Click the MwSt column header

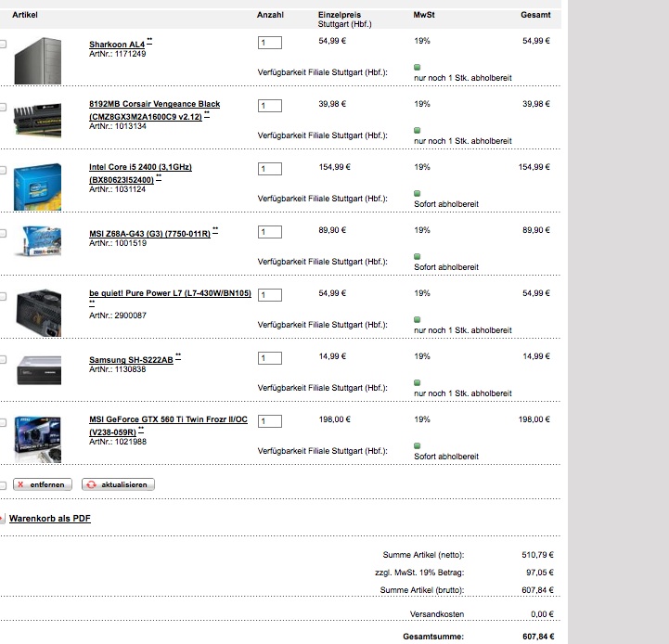(424, 15)
